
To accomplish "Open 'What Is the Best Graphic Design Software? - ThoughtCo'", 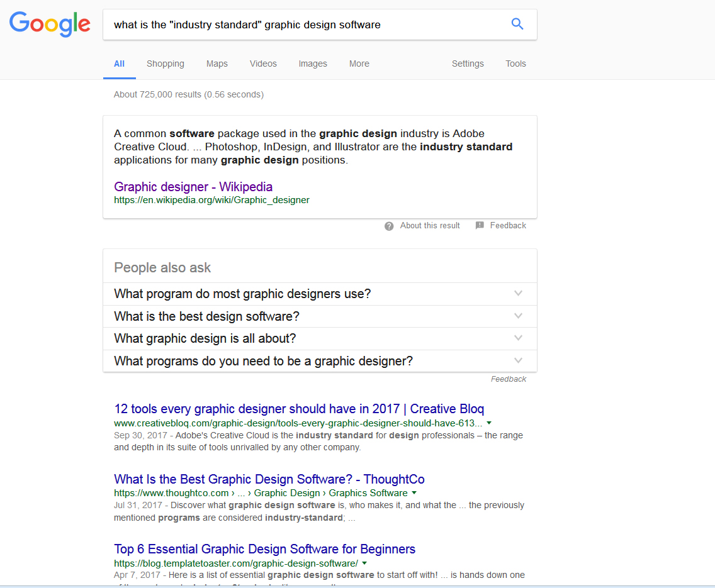I will 269,479.
